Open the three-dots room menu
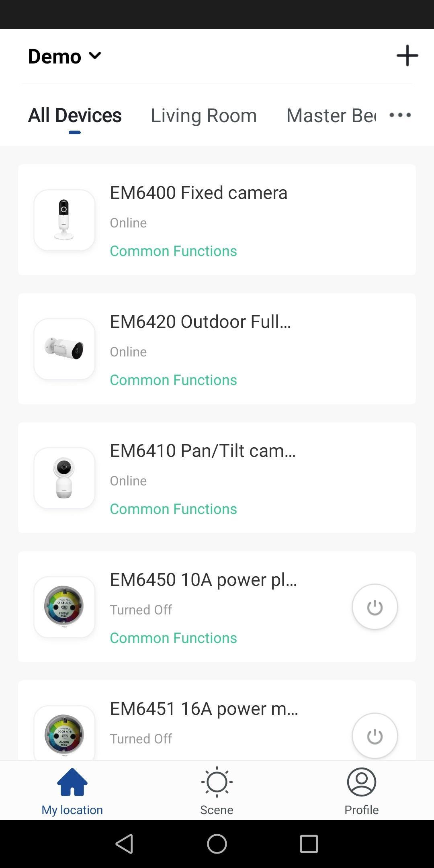 400,115
